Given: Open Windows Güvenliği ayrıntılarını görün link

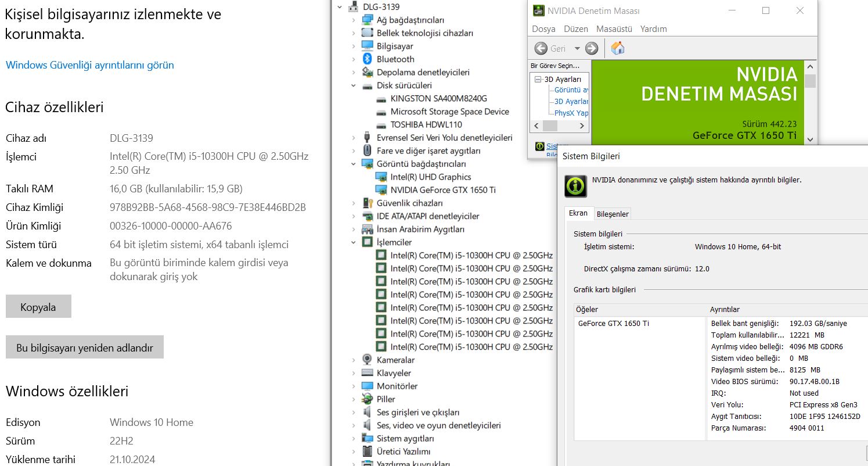Looking at the screenshot, I should click(90, 65).
